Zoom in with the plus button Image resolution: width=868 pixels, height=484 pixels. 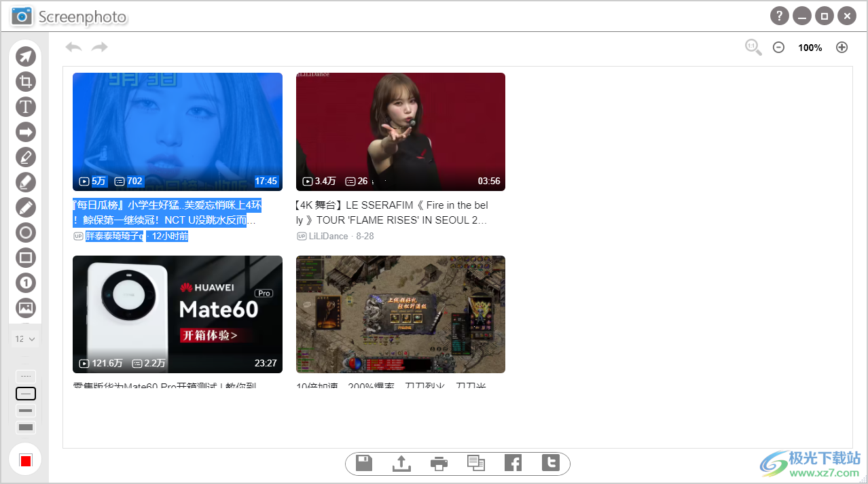[842, 48]
